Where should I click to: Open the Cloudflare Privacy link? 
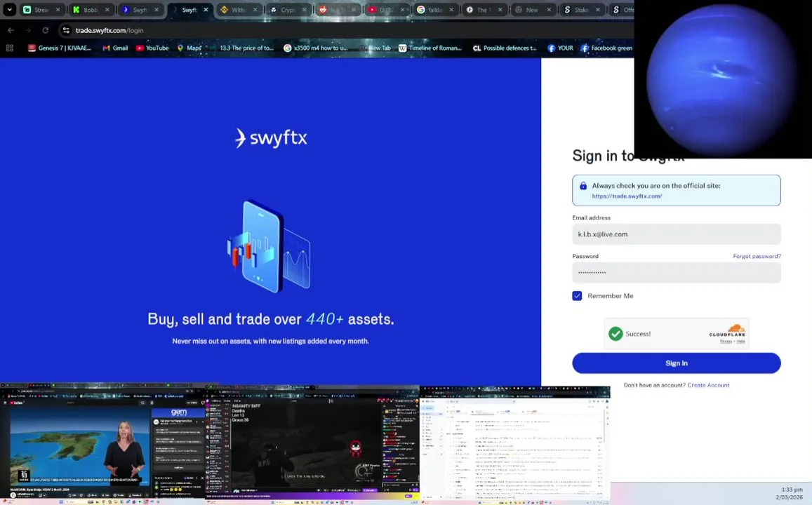coord(726,342)
